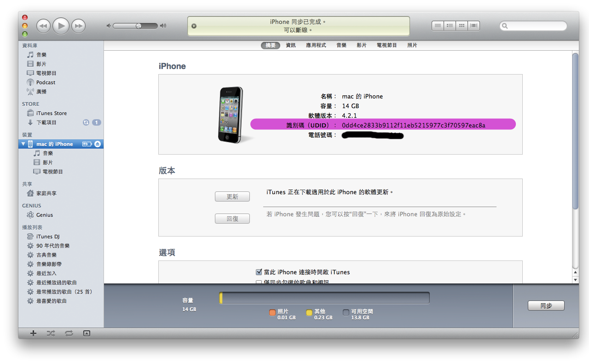
Task: Click the UDID identifier value
Action: (x=414, y=125)
